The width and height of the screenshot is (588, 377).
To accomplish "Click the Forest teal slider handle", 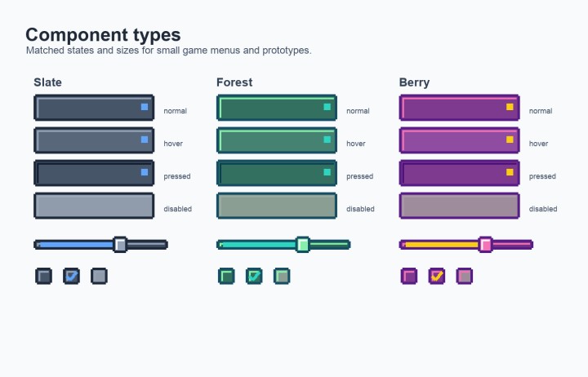I will point(303,245).
